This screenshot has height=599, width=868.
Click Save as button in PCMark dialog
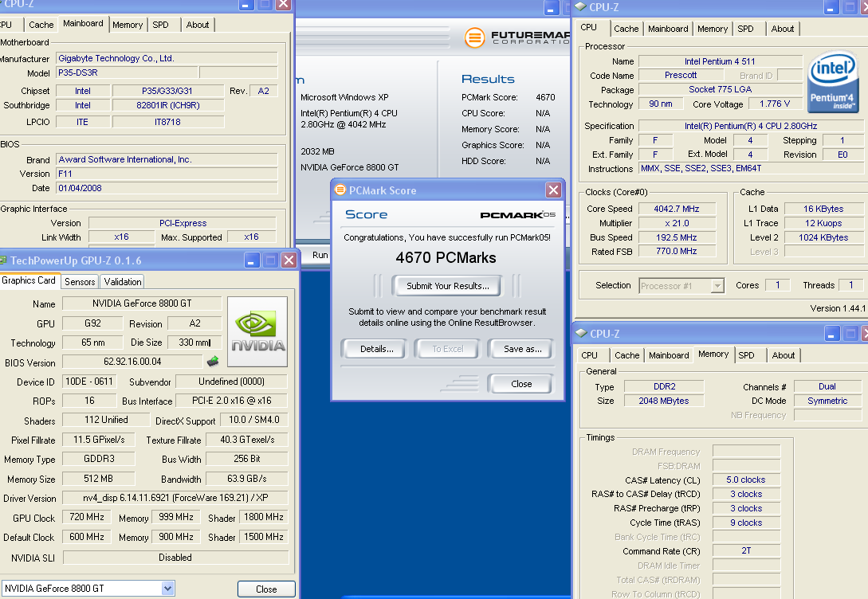tap(522, 349)
